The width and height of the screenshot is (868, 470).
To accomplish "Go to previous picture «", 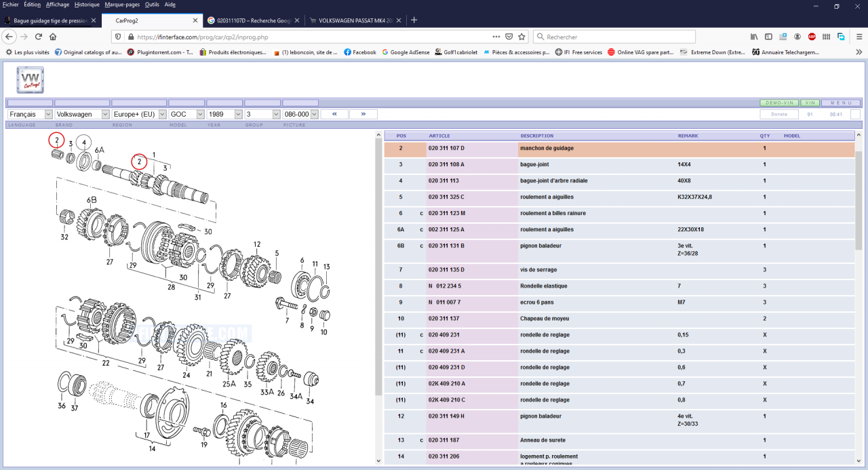I will [x=334, y=115].
